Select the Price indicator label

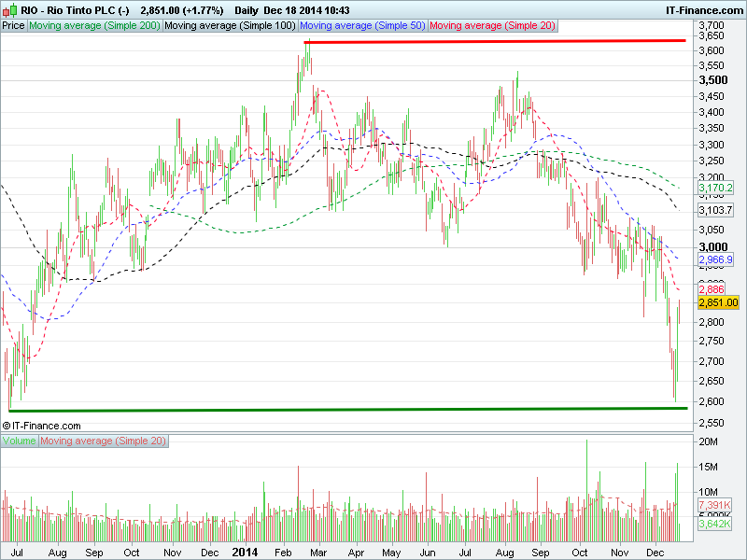(14, 26)
